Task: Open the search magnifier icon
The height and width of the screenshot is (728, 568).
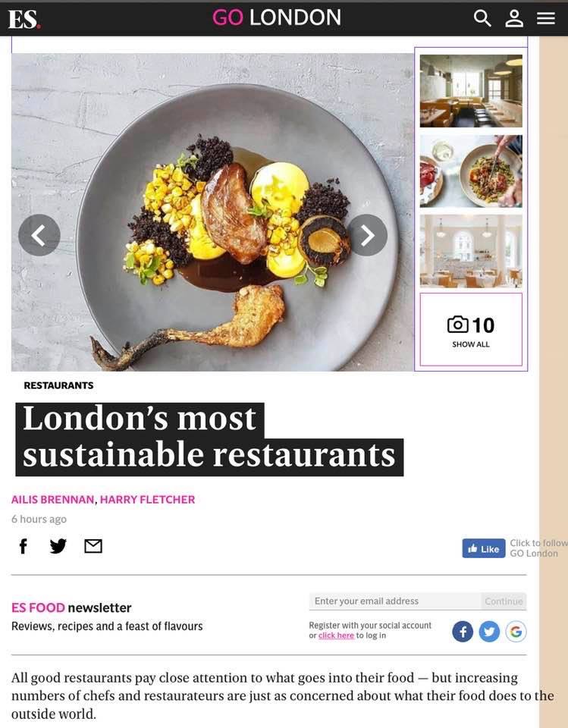Action: [482, 18]
